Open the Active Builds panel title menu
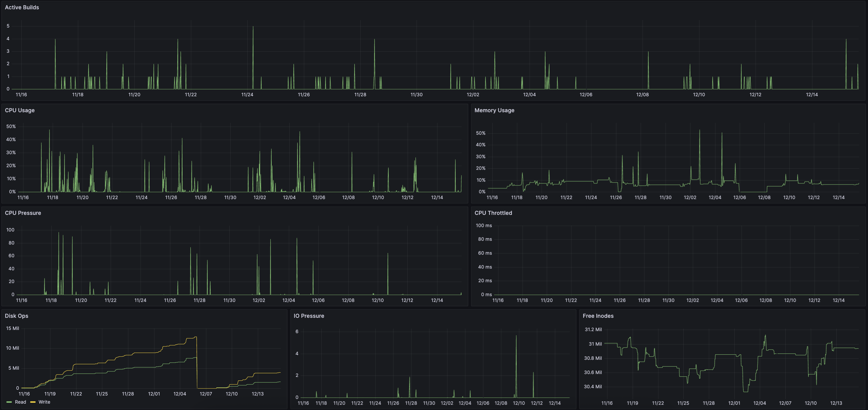 tap(21, 7)
